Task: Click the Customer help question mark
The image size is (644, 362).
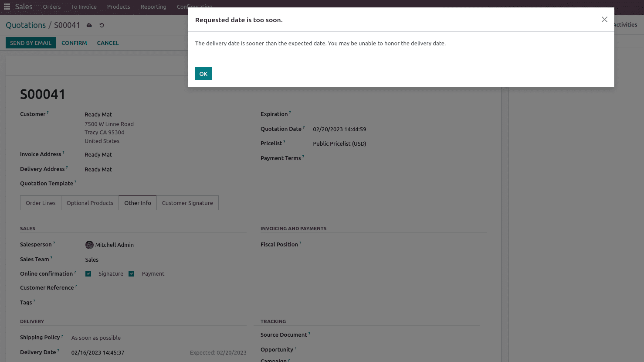Action: 48,113
